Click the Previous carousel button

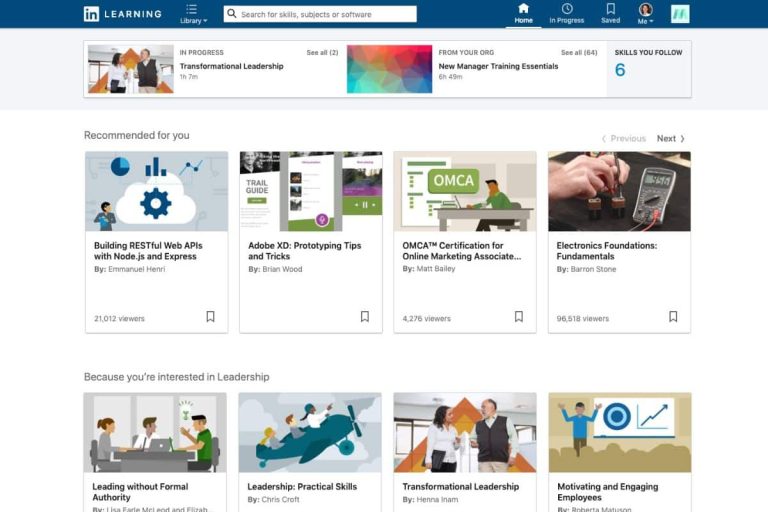(624, 139)
